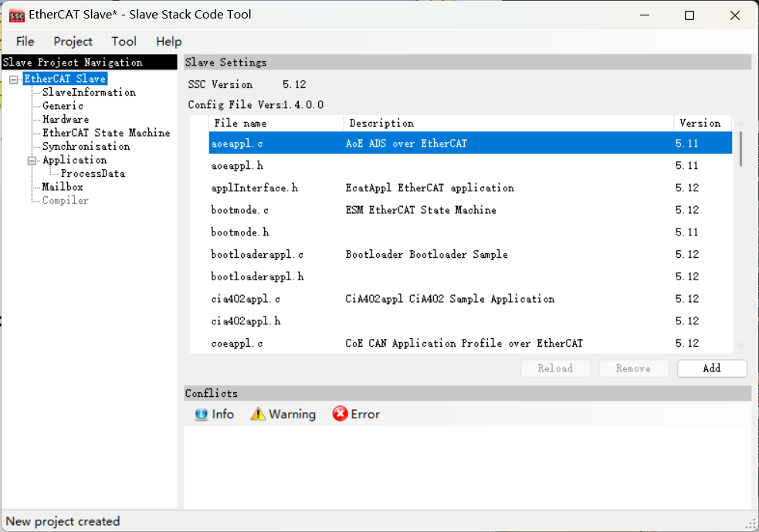This screenshot has height=532, width=759.
Task: Click the CiA402 Sample Application description
Action: point(449,299)
